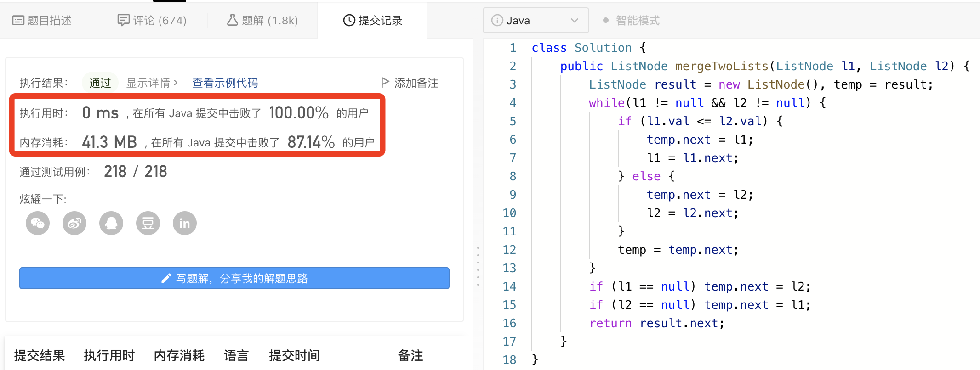
Task: Click the line 'l1 = l1.next;'
Action: 693,158
